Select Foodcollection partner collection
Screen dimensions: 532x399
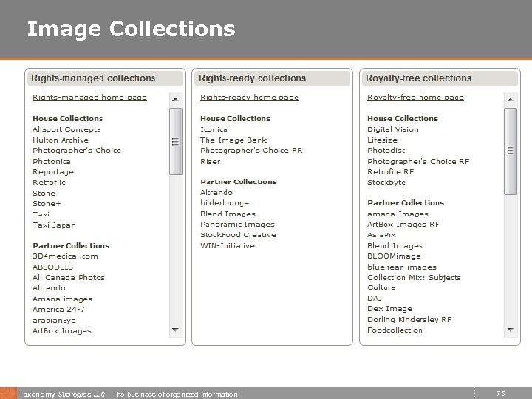click(395, 330)
